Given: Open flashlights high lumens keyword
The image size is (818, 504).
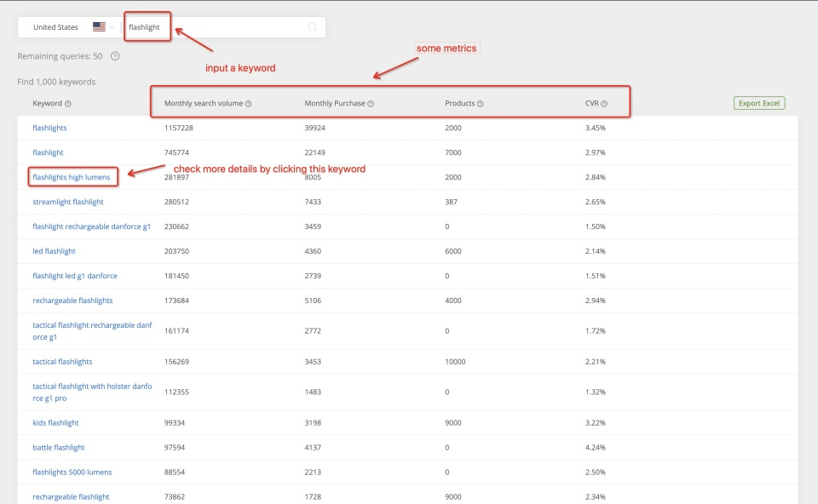Looking at the screenshot, I should (x=72, y=177).
